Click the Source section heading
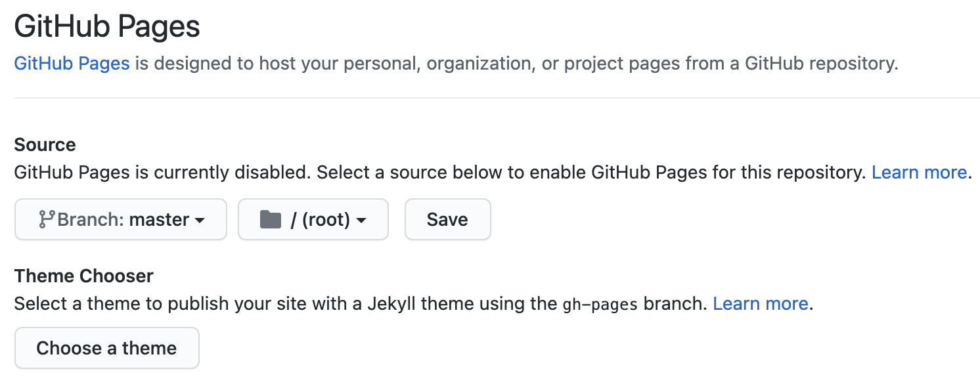Viewport: 980px width, 386px height. (x=45, y=145)
